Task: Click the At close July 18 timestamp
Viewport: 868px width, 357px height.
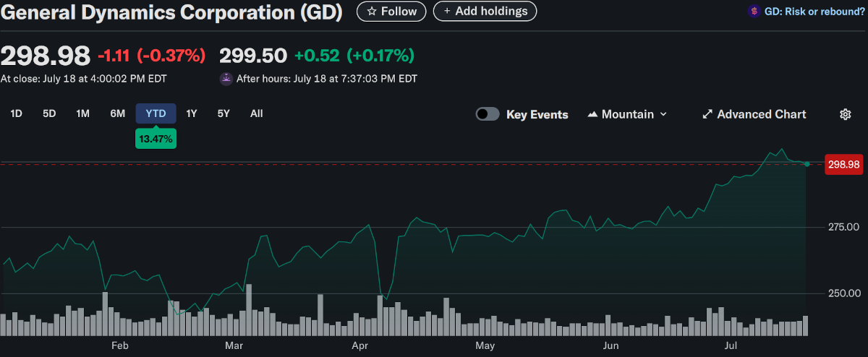Action: [83, 78]
